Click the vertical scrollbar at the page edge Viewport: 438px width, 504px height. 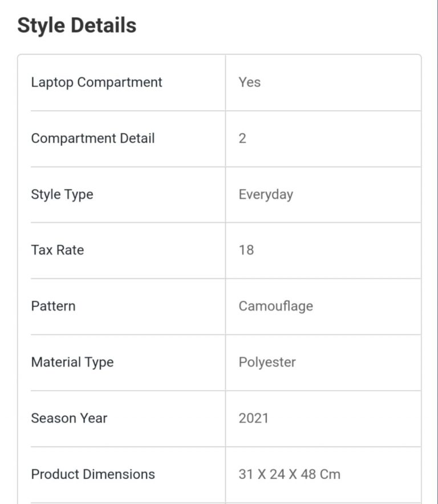[x=436, y=251]
